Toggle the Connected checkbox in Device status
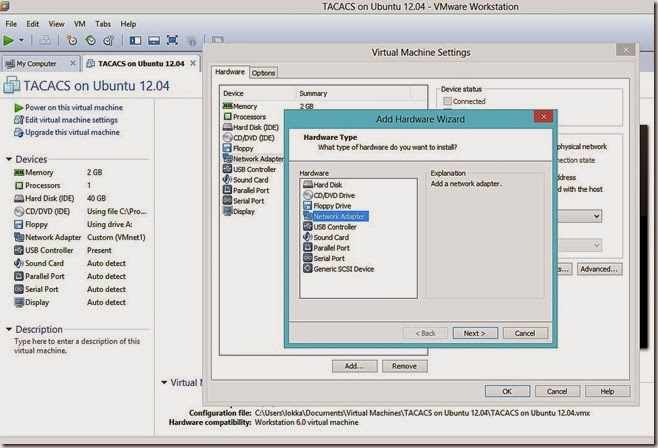This screenshot has height=448, width=658. coord(447,101)
